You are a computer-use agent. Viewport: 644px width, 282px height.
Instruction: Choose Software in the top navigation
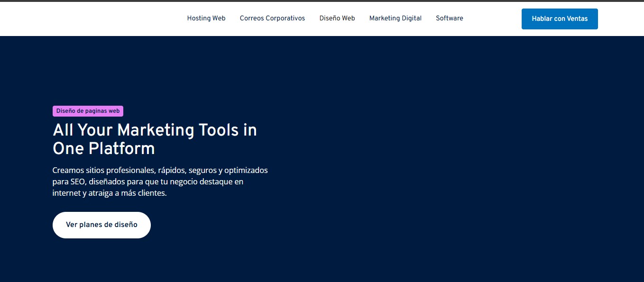point(449,18)
